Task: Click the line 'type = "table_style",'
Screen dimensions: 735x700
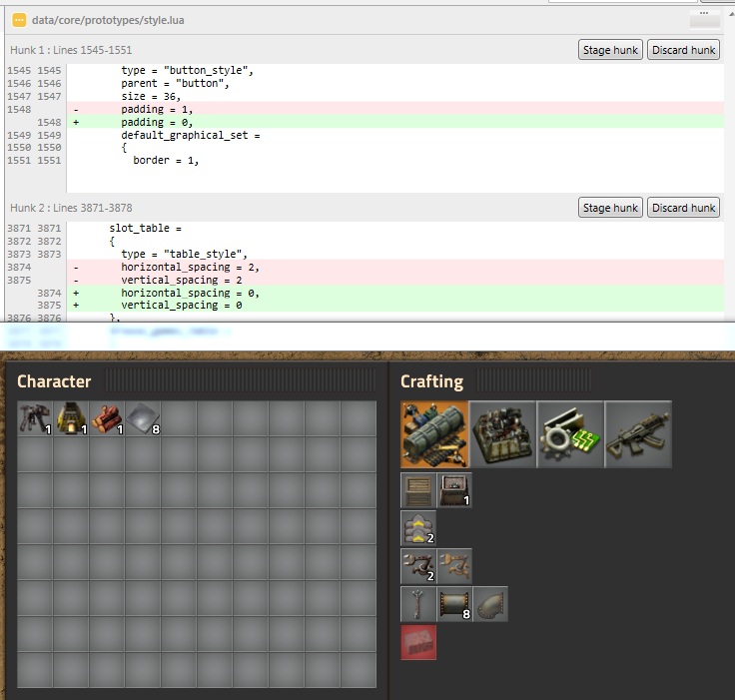Action: (184, 254)
